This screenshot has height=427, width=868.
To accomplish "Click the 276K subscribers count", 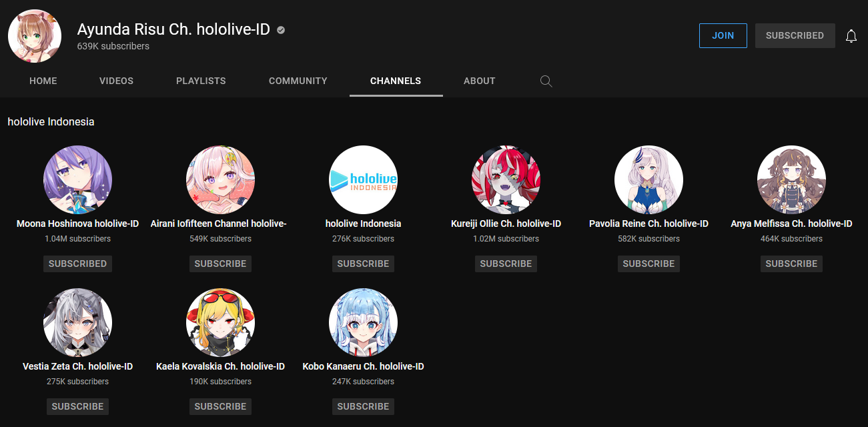I will pyautogui.click(x=363, y=239).
